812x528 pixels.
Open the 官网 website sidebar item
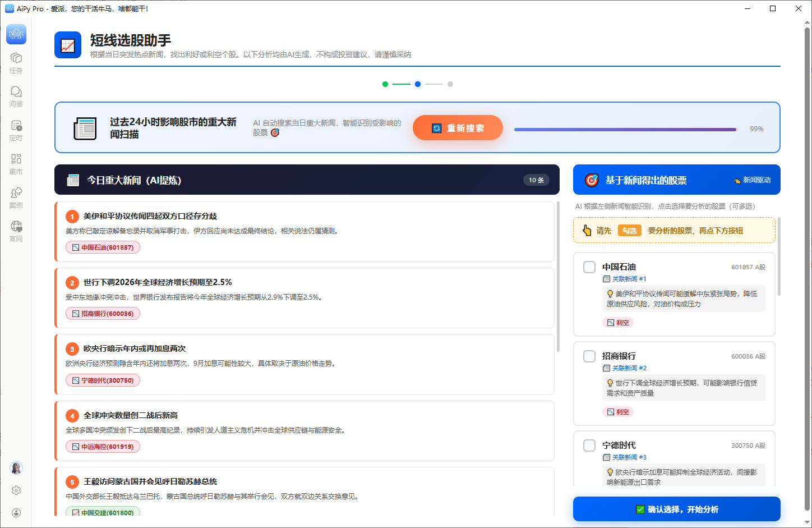point(16,231)
